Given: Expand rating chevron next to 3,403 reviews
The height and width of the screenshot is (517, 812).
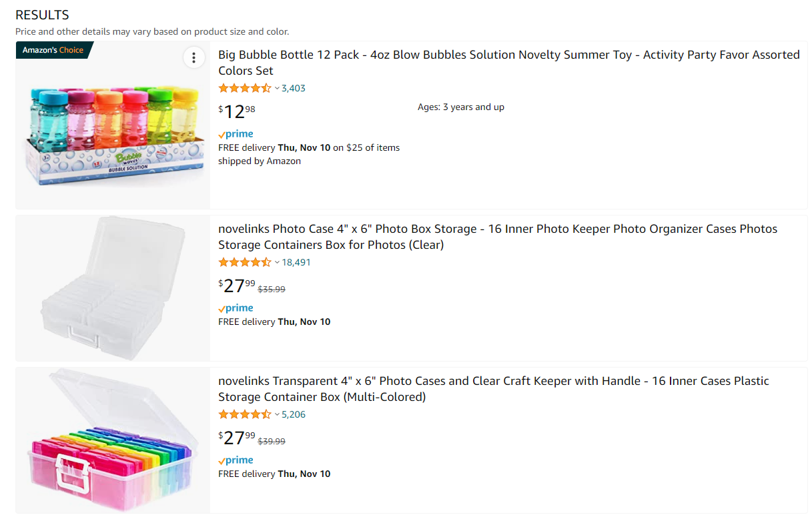Looking at the screenshot, I should [277, 88].
